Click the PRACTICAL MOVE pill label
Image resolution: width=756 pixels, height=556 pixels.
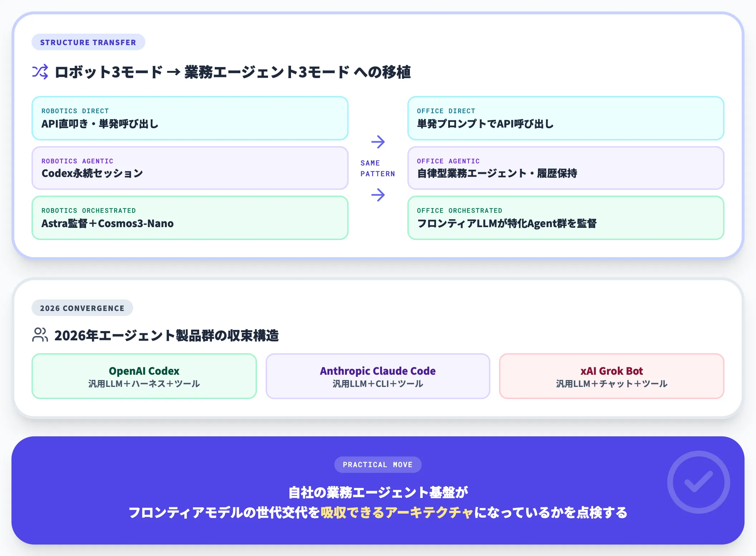pyautogui.click(x=378, y=465)
